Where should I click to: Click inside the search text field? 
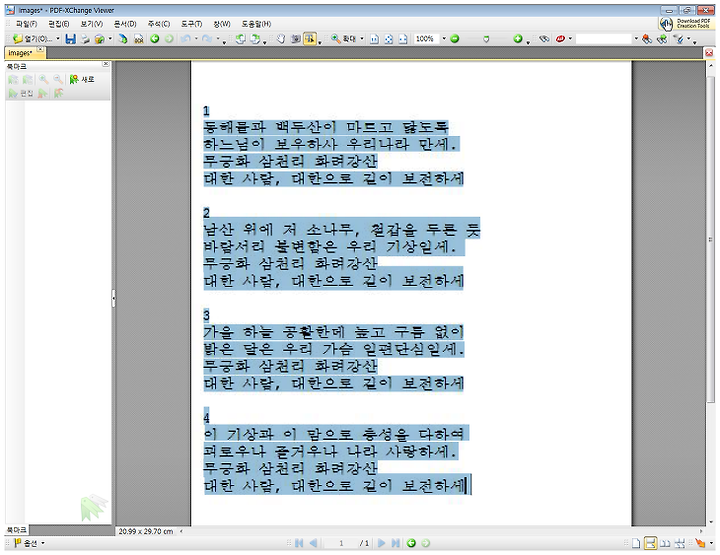coord(603,39)
